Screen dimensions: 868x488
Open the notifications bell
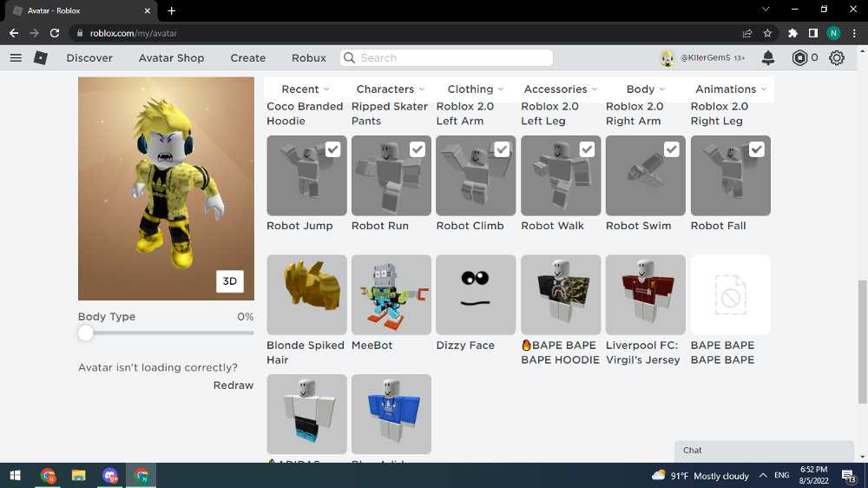(x=768, y=58)
